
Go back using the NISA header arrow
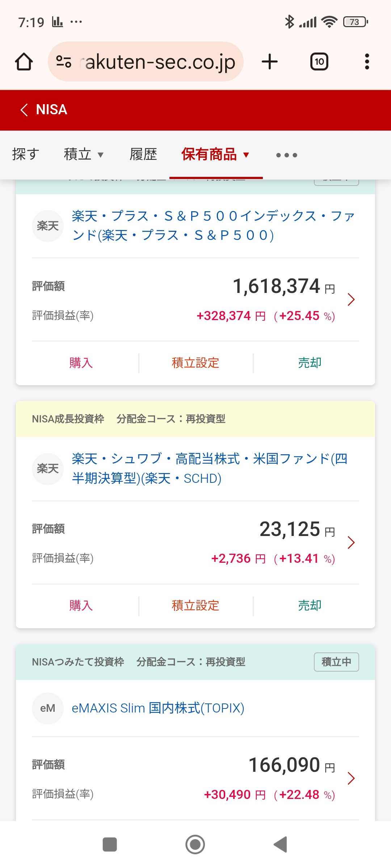pos(24,110)
